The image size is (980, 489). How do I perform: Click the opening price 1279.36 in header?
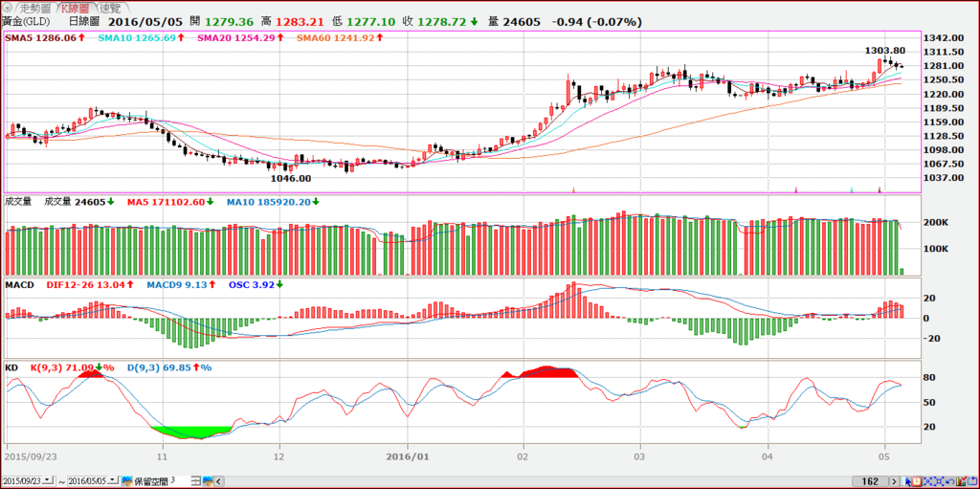(x=230, y=21)
